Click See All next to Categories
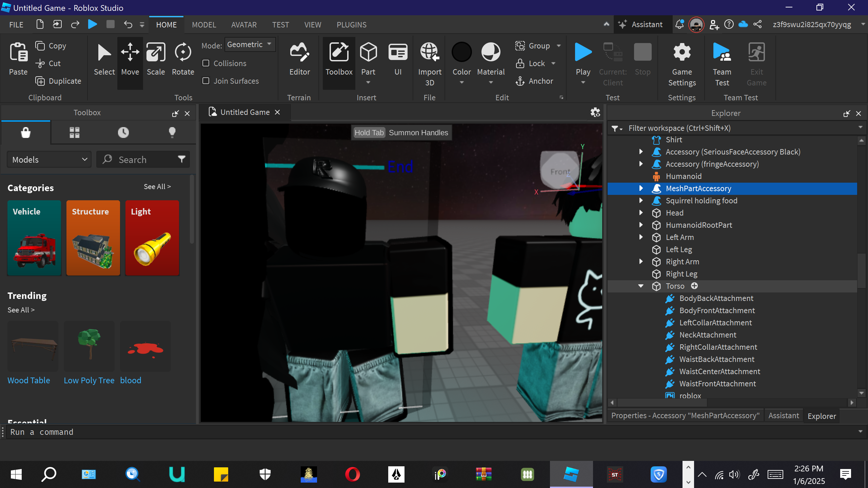This screenshot has height=488, width=868. coord(157,187)
